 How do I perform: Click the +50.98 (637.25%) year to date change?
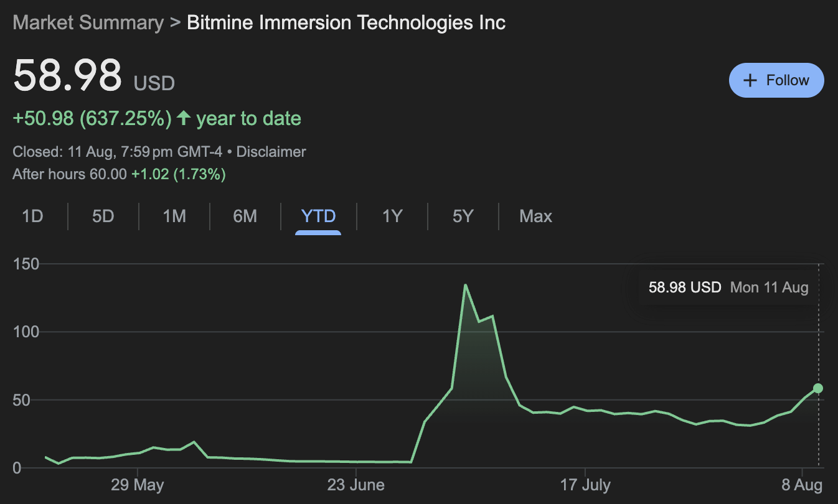point(157,118)
